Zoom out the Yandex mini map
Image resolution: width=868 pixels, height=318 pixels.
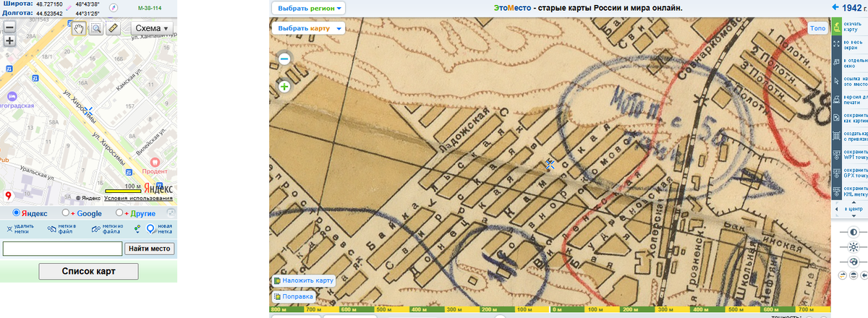[x=9, y=27]
